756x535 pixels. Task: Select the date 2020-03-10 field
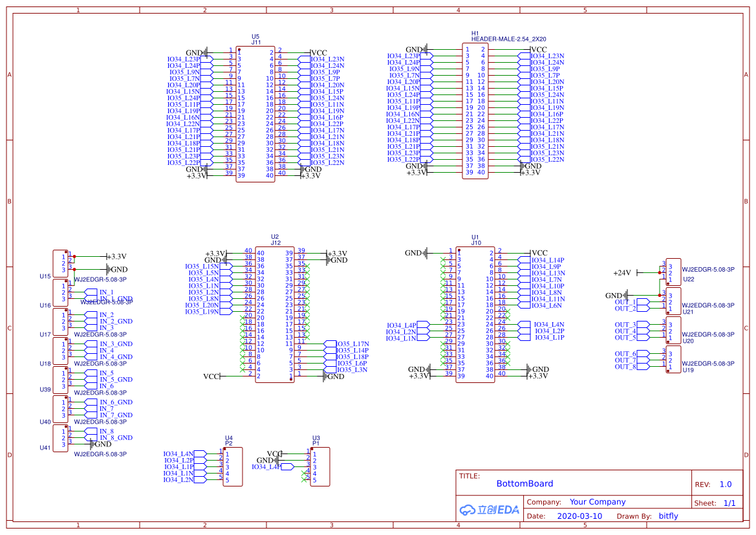pyautogui.click(x=579, y=516)
